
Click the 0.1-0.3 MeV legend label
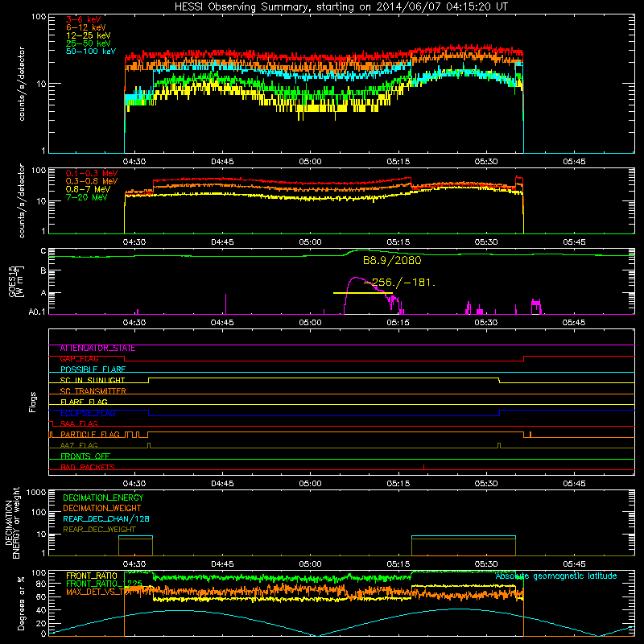point(92,173)
